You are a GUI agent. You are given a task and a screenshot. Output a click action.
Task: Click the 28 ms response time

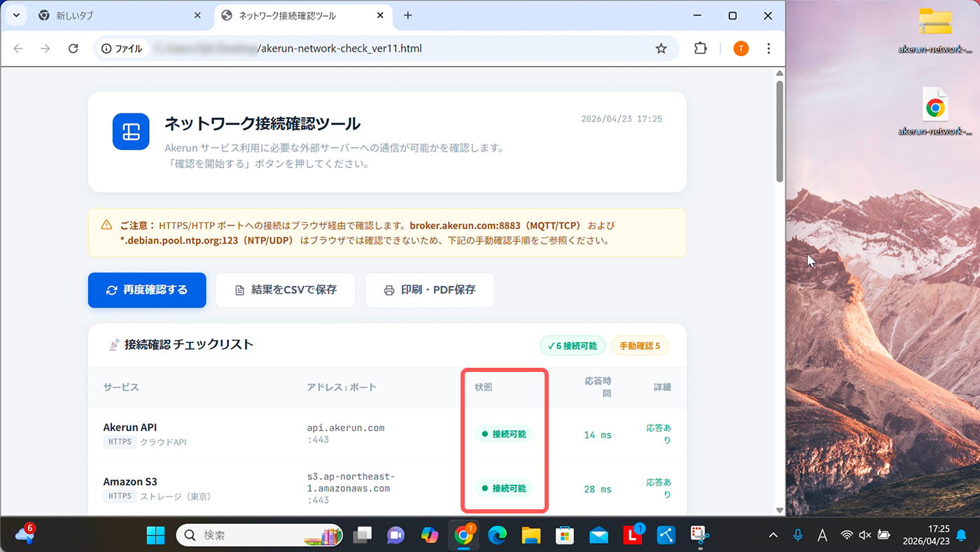pos(598,489)
